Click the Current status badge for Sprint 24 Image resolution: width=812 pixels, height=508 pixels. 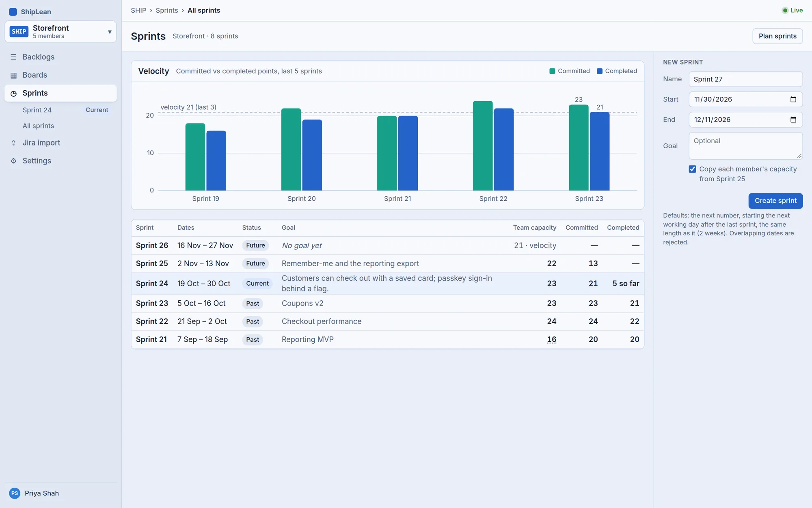point(257,284)
